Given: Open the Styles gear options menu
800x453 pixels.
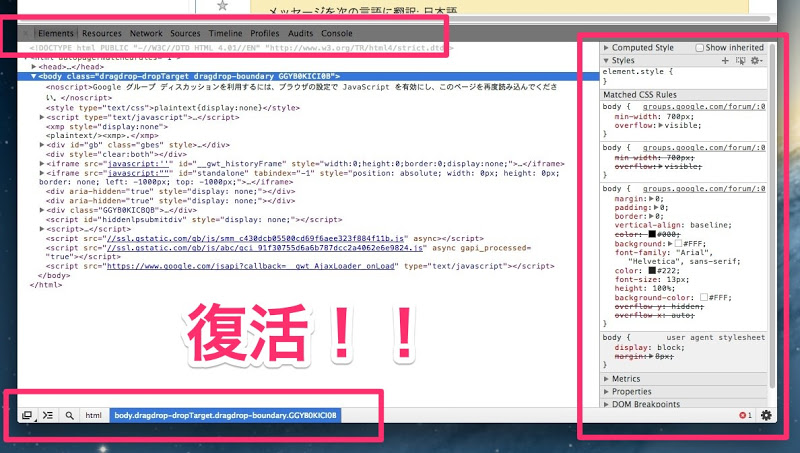Looking at the screenshot, I should [x=756, y=60].
